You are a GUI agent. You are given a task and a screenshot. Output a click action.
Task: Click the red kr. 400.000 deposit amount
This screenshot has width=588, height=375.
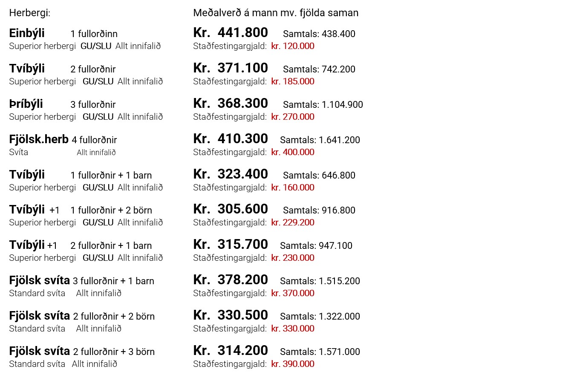(x=293, y=152)
